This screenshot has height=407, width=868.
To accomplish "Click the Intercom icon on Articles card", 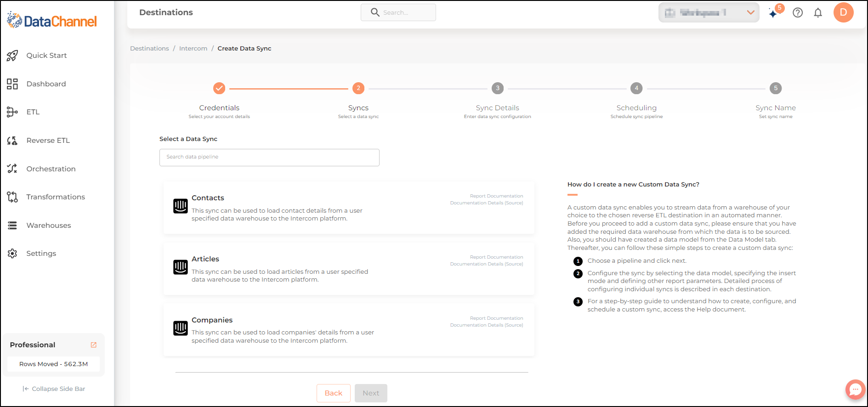I will (x=180, y=267).
